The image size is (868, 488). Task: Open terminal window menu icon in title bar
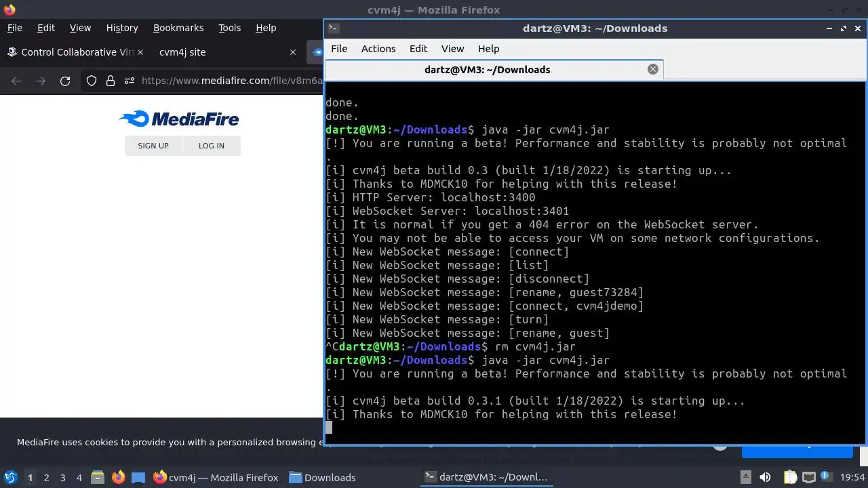click(333, 28)
